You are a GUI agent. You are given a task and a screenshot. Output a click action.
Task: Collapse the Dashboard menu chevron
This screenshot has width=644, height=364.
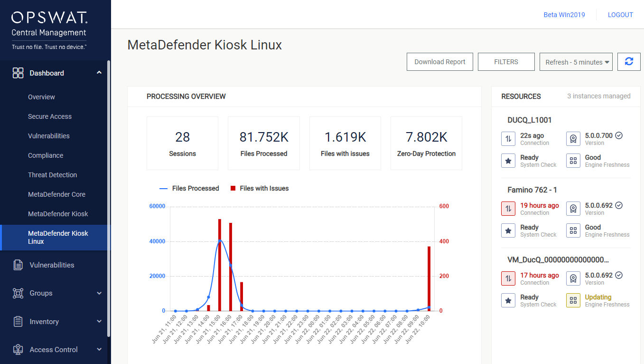pos(99,73)
